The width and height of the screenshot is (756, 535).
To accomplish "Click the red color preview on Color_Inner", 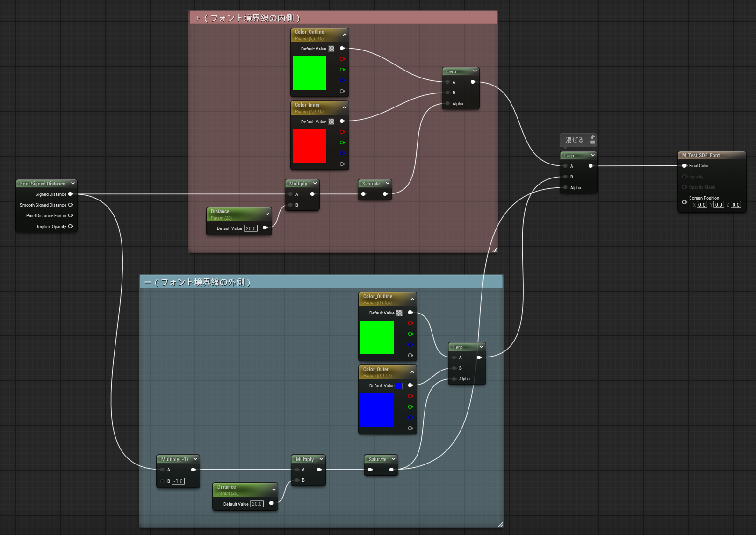I will [310, 146].
